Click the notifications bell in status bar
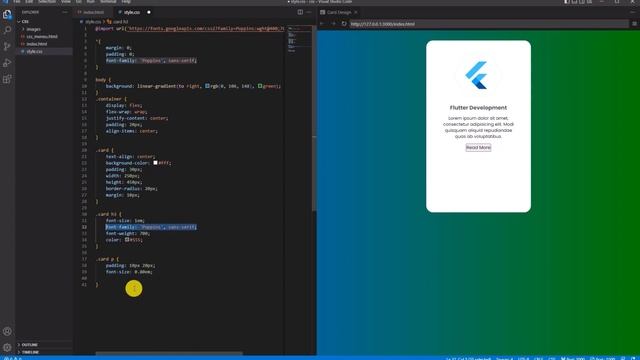The image size is (640, 360). [633, 358]
